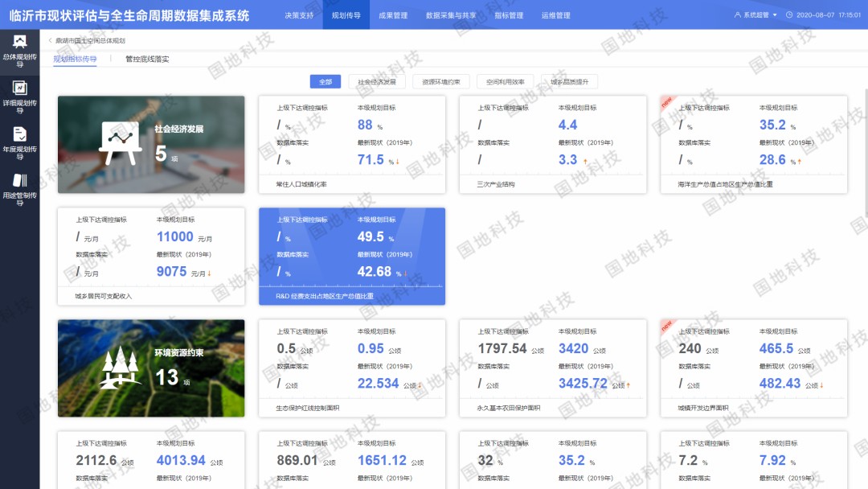Open 用途管制传导 sidebar icon

click(x=19, y=180)
